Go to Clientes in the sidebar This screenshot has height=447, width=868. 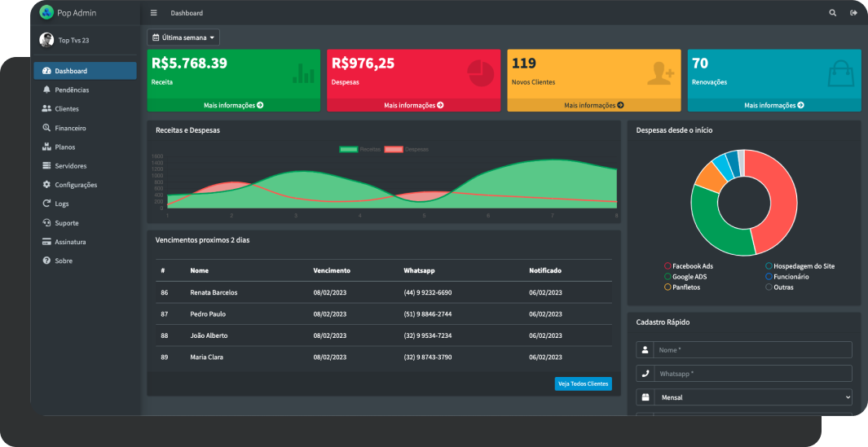[x=67, y=109]
